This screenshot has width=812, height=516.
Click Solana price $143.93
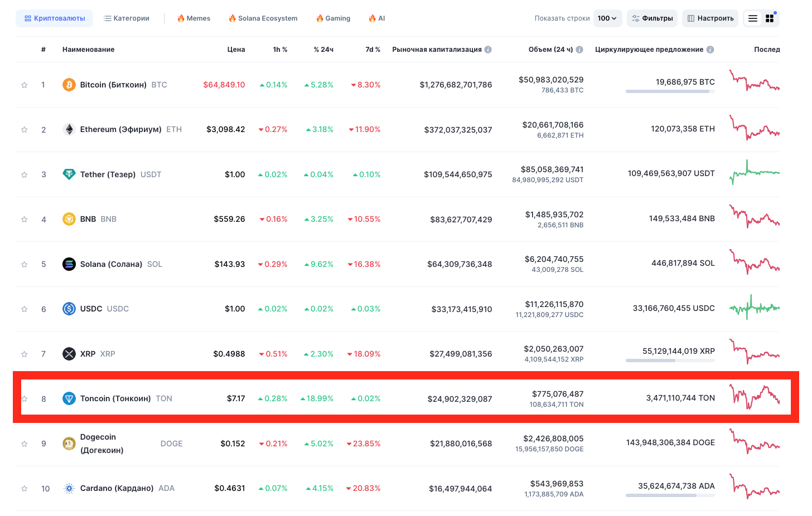coord(230,264)
